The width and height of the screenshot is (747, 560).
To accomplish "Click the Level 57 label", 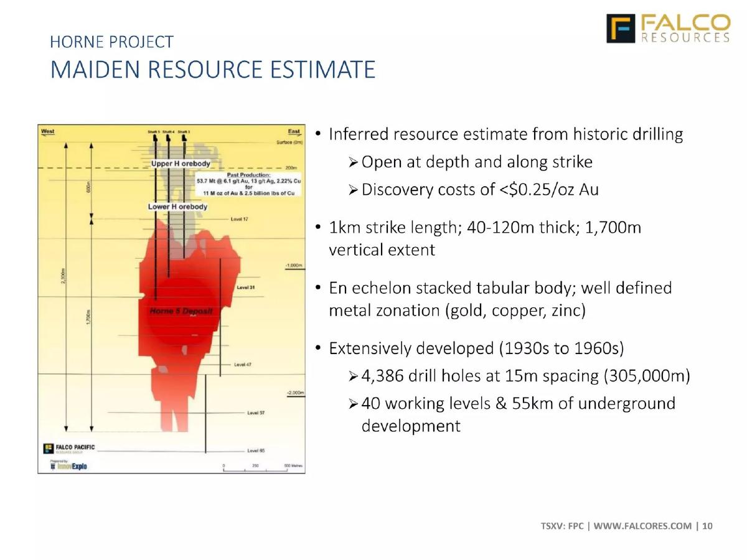I will point(256,413).
